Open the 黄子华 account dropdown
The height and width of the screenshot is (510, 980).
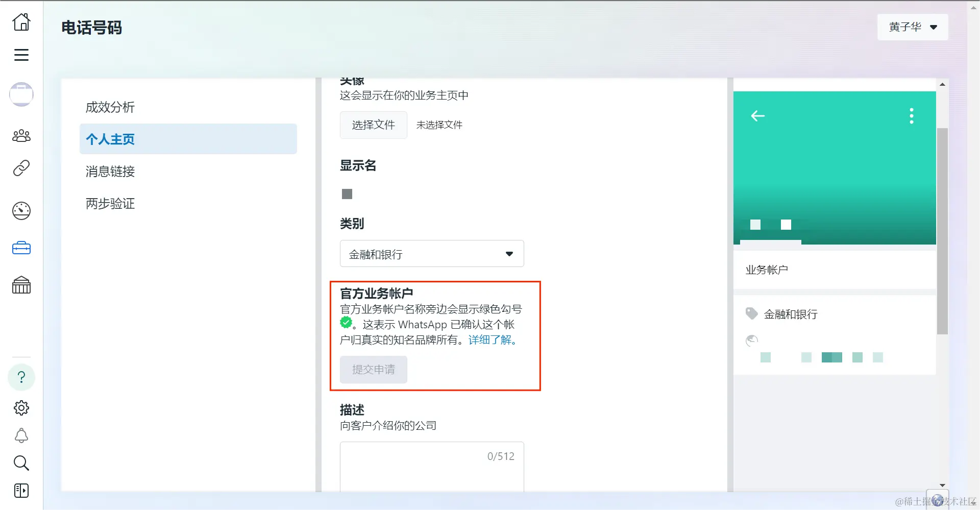913,27
